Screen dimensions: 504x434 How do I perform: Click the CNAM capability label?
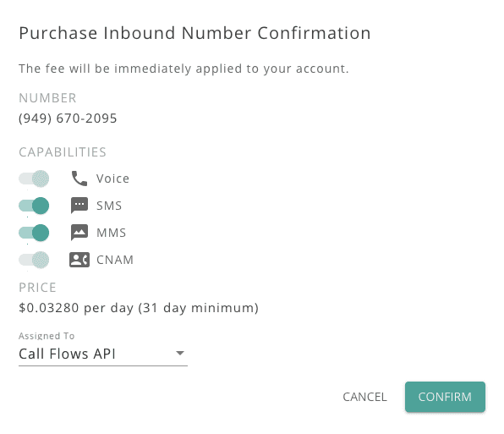tap(115, 260)
